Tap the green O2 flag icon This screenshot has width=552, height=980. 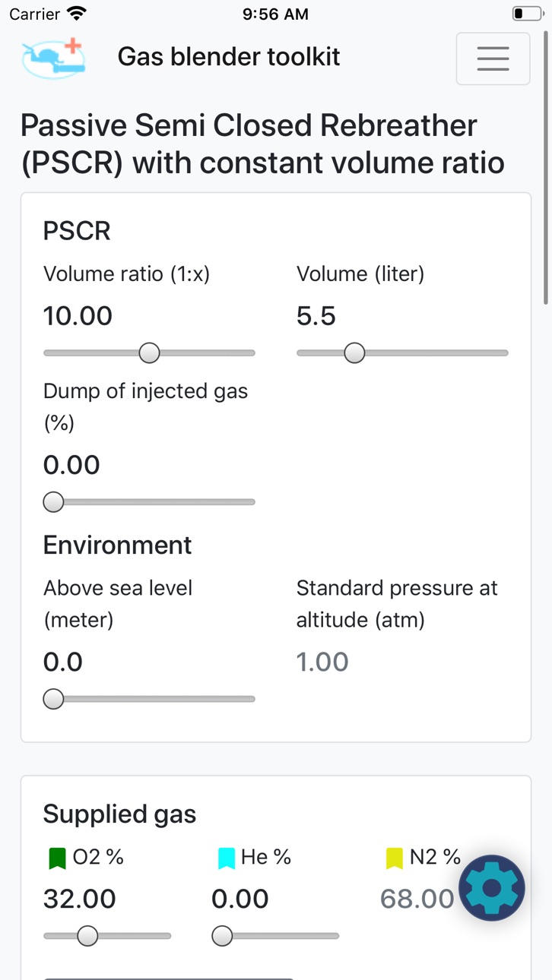pos(58,858)
